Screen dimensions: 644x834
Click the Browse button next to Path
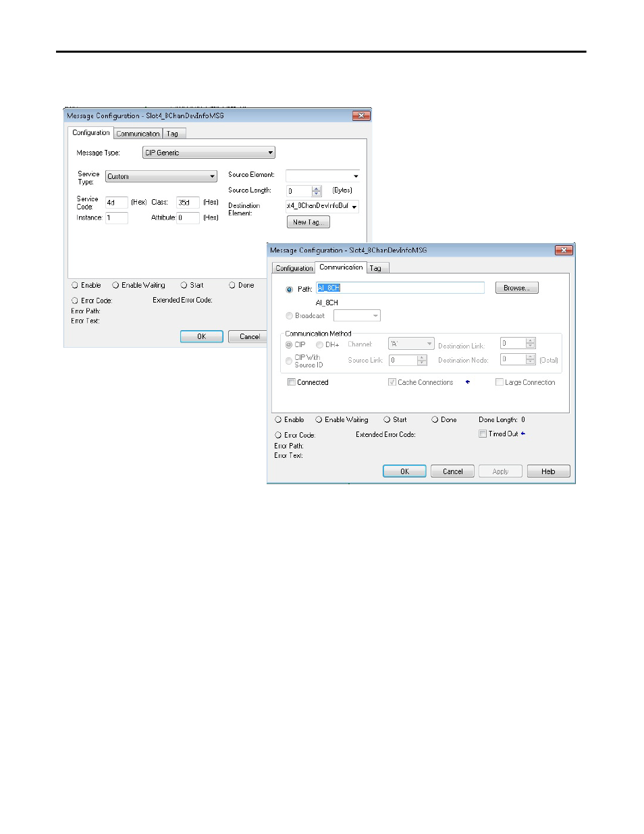pyautogui.click(x=516, y=288)
